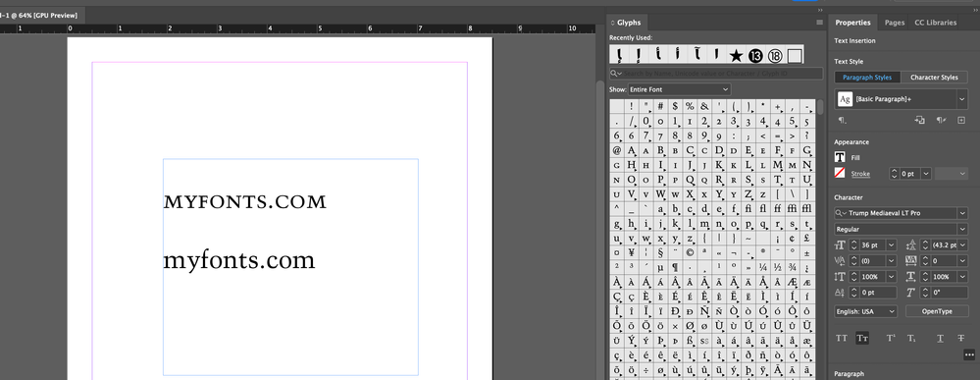Screen dimensions: 980x380
Task: Toggle Strikethrough formatting
Action: pos(960,338)
